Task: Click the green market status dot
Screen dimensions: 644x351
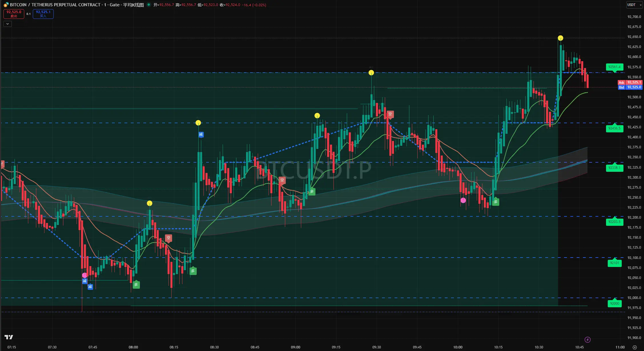Action: [x=149, y=5]
